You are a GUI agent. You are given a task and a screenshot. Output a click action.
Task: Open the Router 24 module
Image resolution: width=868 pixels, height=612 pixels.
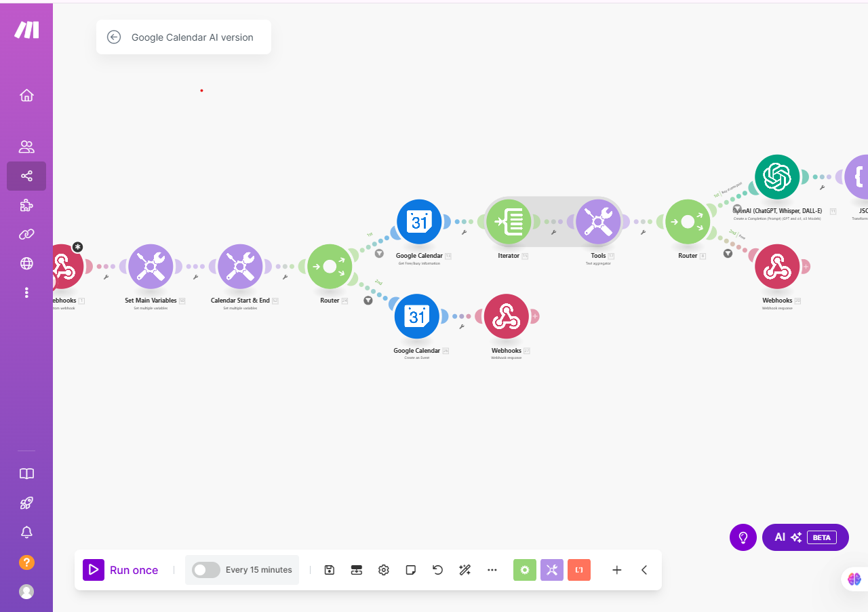point(330,267)
